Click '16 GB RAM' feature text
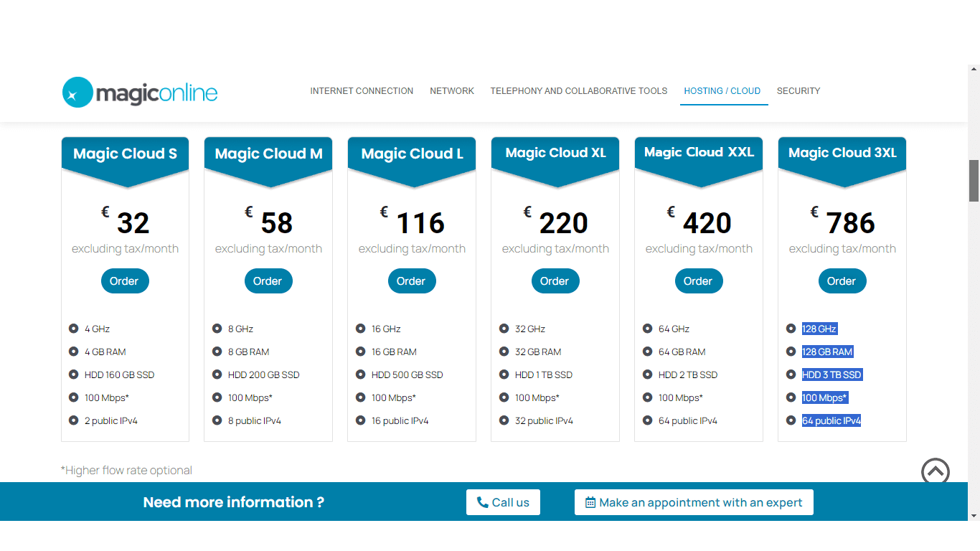Image resolution: width=980 pixels, height=551 pixels. coord(394,352)
